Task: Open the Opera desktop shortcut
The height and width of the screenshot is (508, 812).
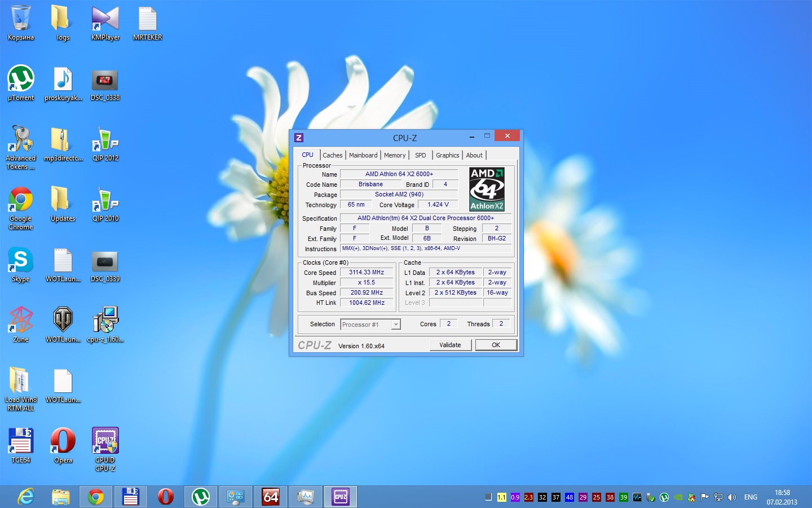Action: [x=63, y=441]
